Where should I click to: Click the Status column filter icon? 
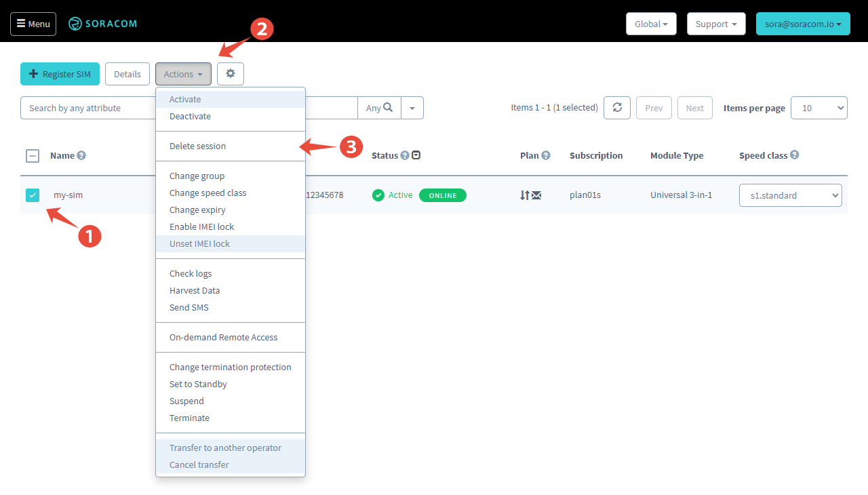pyautogui.click(x=416, y=155)
